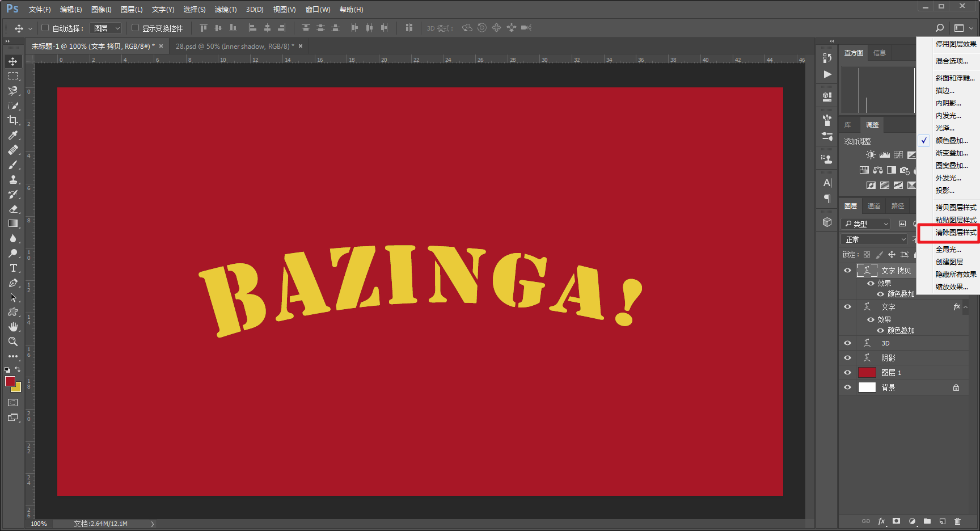Image resolution: width=980 pixels, height=531 pixels.
Task: Delete layer trash icon
Action: [x=957, y=521]
